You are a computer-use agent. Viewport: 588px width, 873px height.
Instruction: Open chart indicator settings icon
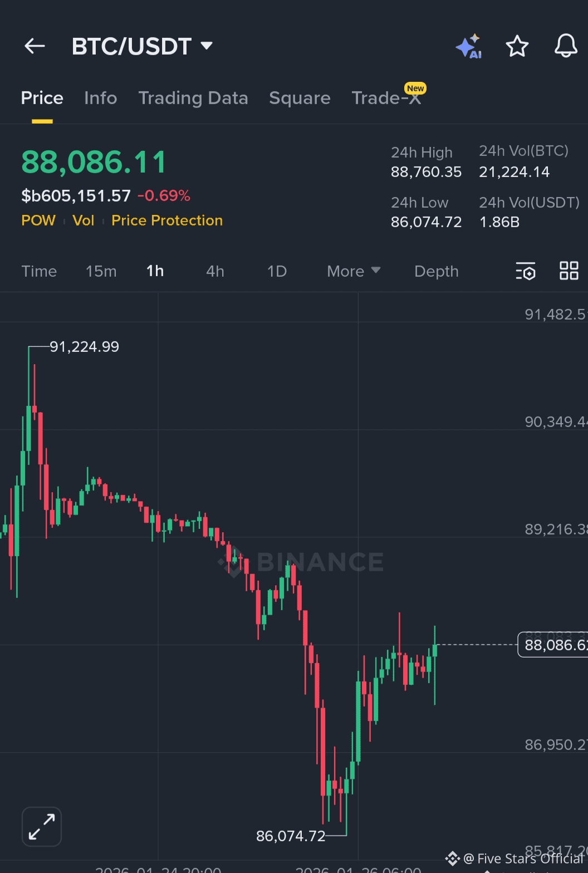pos(525,271)
